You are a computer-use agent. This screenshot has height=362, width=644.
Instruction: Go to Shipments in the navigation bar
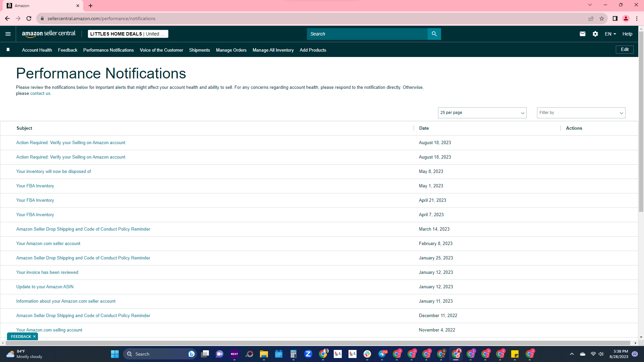point(199,50)
